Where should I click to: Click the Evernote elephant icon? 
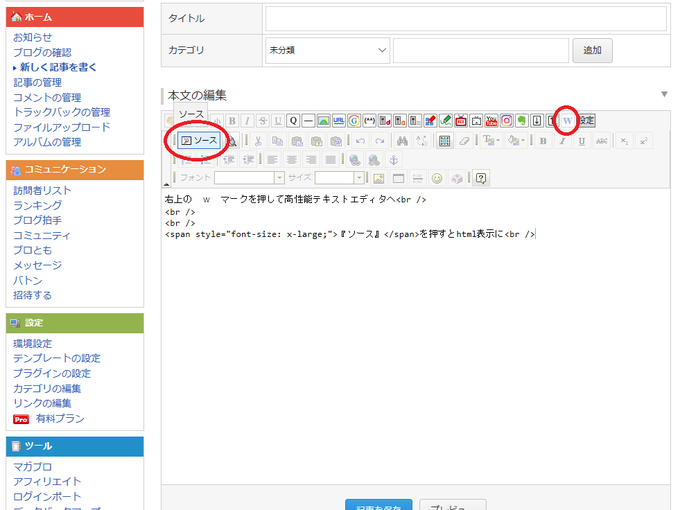tap(522, 121)
